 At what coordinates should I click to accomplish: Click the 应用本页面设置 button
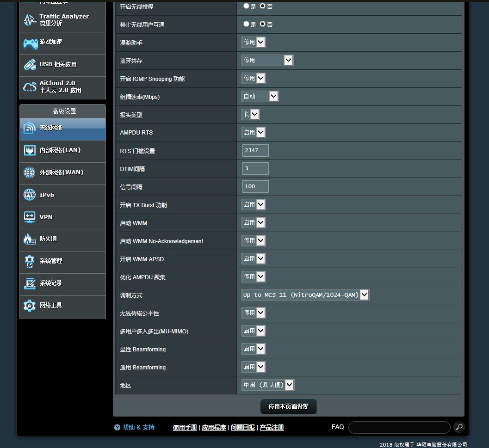point(289,406)
